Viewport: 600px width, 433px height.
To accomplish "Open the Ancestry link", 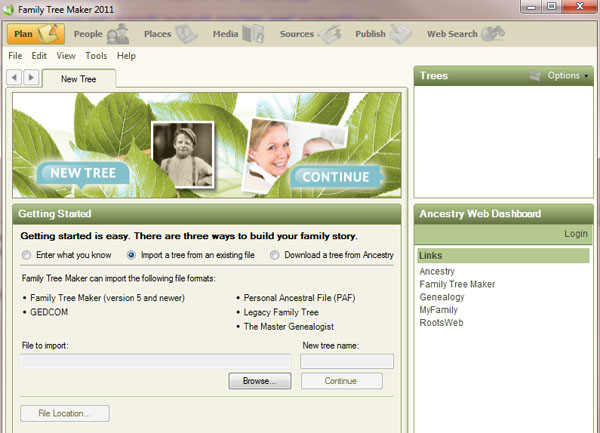I will [x=437, y=271].
